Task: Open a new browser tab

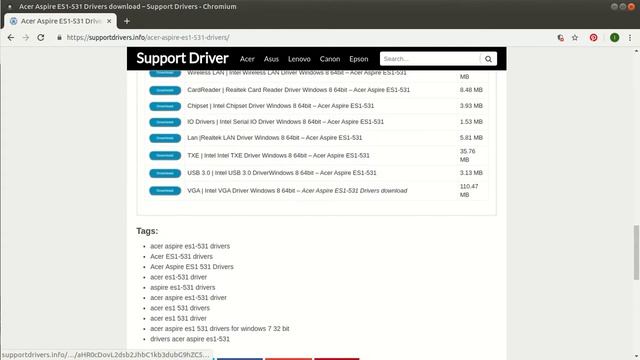Action: tap(127, 21)
